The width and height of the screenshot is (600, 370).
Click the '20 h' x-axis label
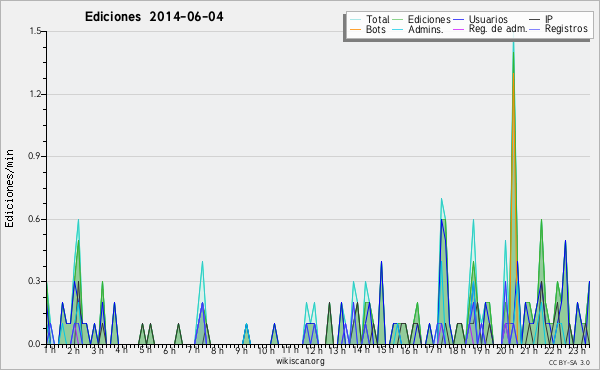coord(505,350)
